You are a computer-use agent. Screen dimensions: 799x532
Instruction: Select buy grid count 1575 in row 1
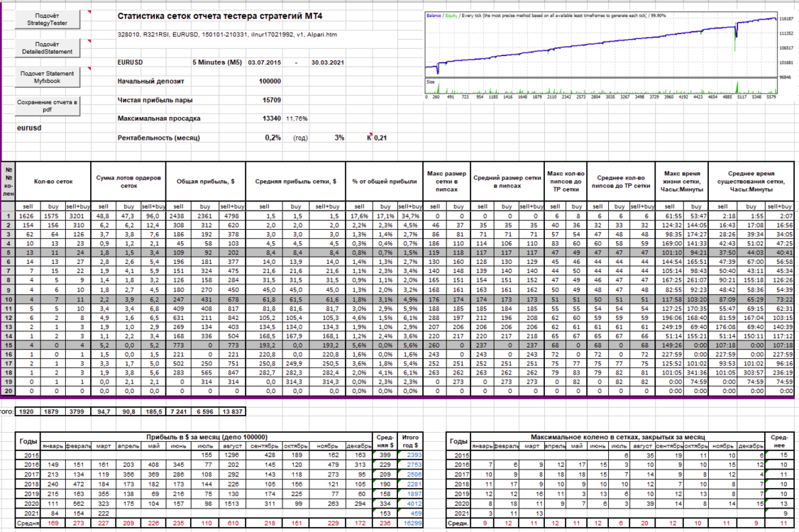tap(53, 216)
